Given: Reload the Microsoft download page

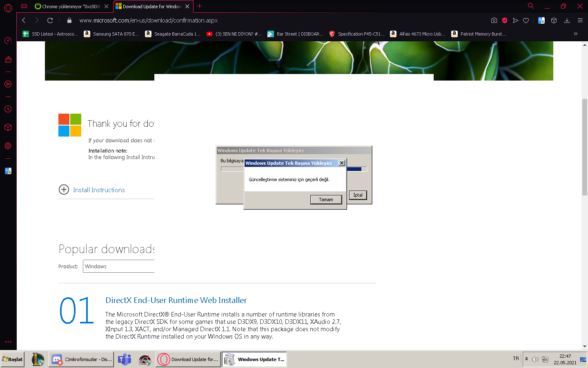Looking at the screenshot, I should pos(50,20).
